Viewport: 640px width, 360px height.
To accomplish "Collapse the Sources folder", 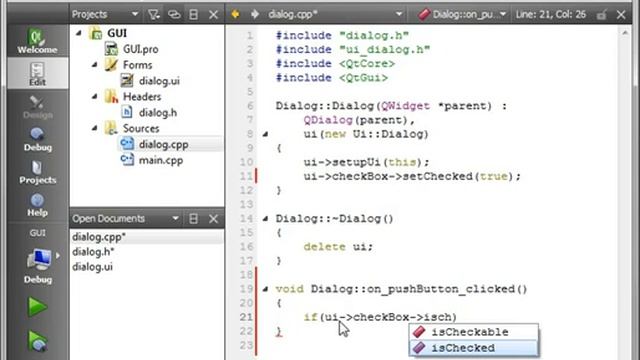I will pyautogui.click(x=94, y=128).
